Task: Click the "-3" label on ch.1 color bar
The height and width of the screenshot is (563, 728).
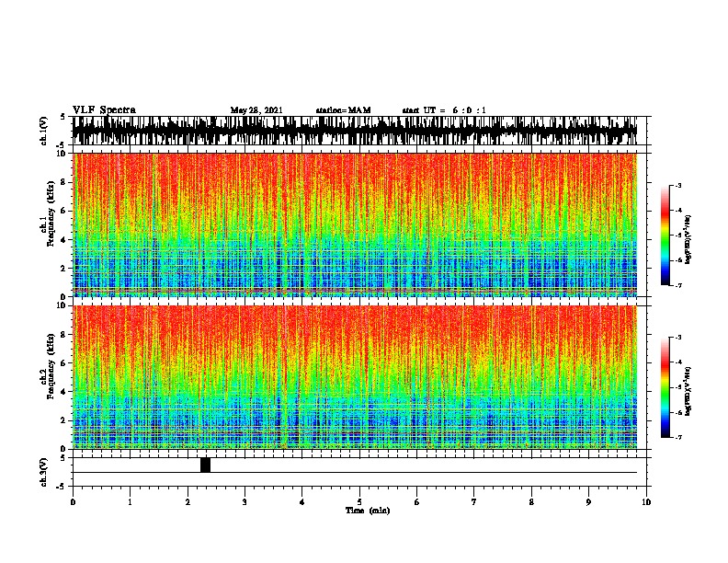Action: tap(678, 185)
